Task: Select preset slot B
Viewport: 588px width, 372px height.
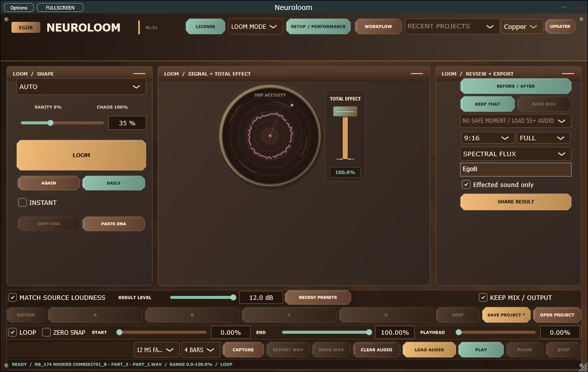Action: (193, 315)
